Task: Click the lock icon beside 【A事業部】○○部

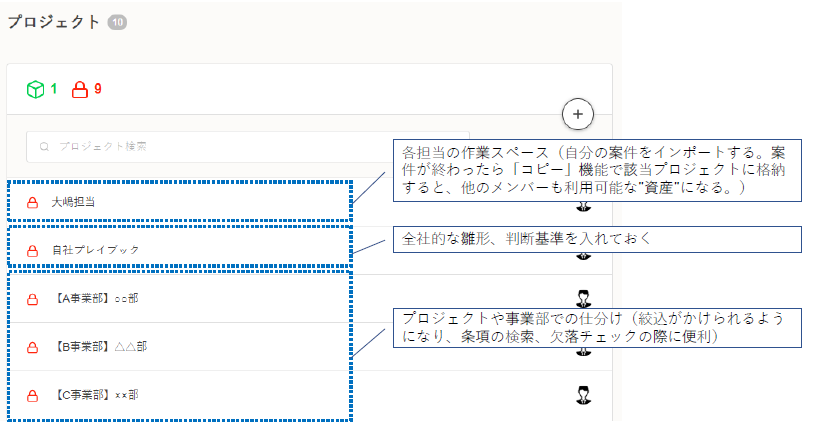Action: (32, 298)
